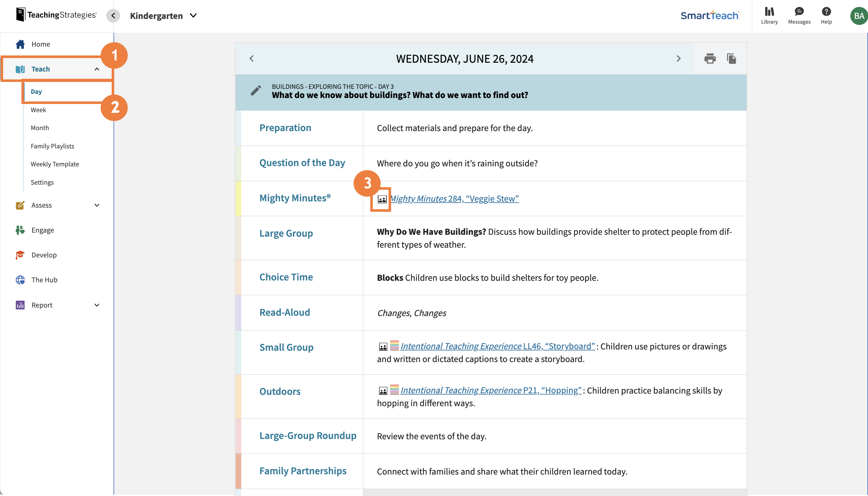Open the Library from the top bar
This screenshot has width=868, height=496.
[769, 15]
